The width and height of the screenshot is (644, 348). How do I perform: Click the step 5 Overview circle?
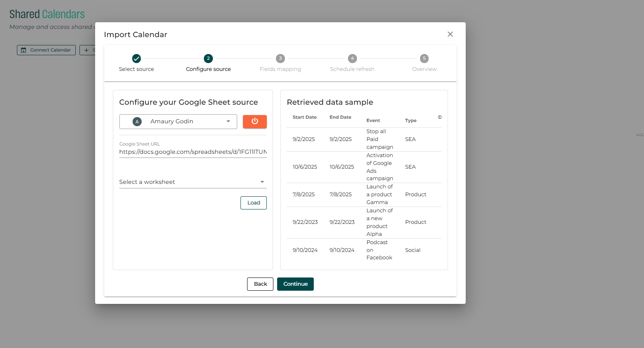tap(424, 59)
